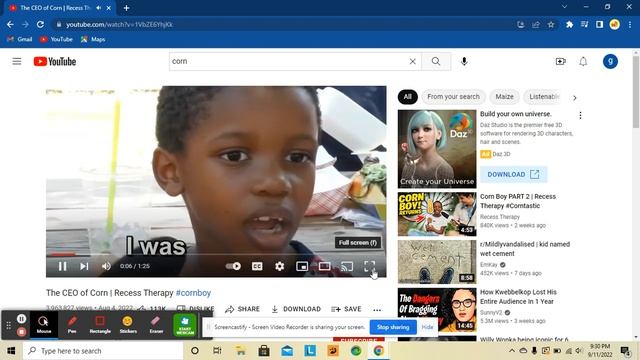Select the Screencastify Eraser tool
Viewport: 640px width, 360px height.
pos(156,324)
